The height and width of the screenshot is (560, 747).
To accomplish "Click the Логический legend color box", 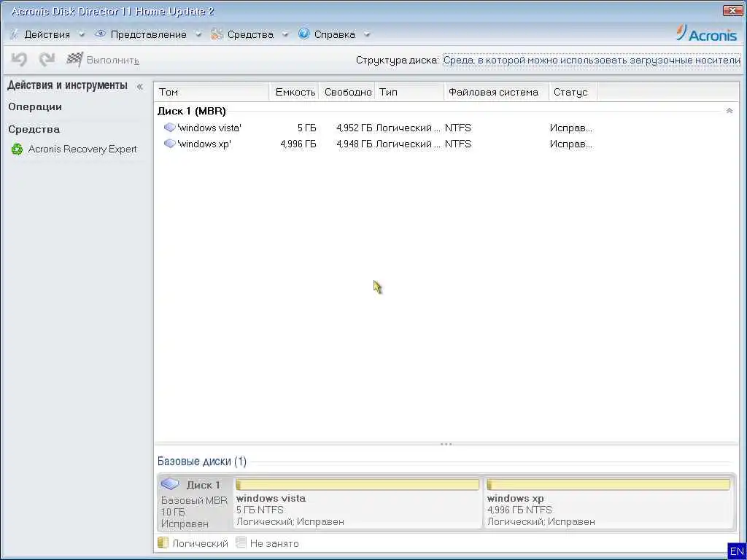I will 163,542.
